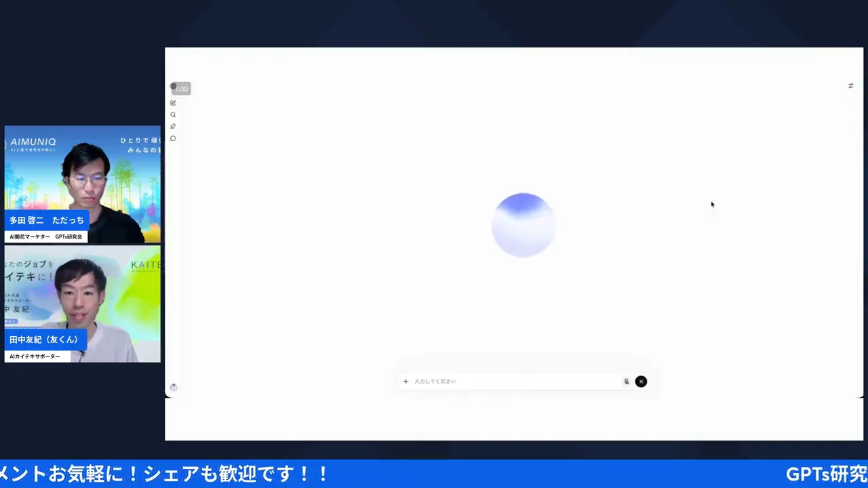
Task: Open the search chats magnifier icon
Action: (x=173, y=115)
